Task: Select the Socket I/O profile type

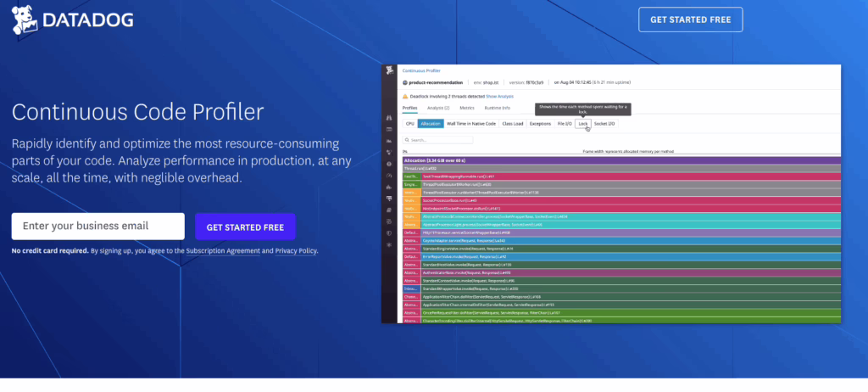Action: tap(604, 124)
